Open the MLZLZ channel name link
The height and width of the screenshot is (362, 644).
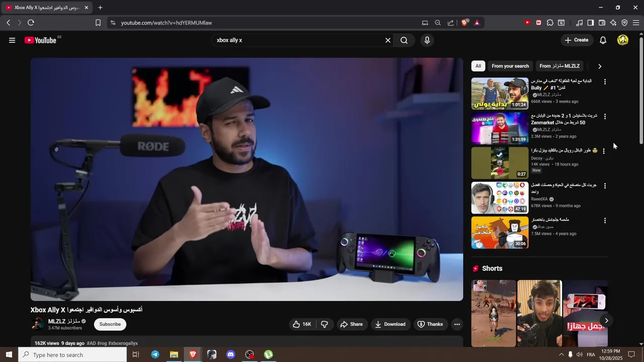pos(64,321)
